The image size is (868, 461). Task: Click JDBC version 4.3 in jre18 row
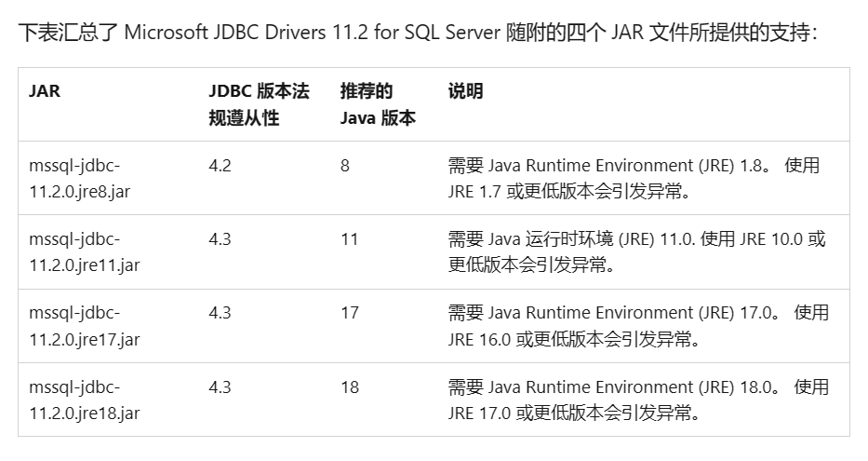[220, 386]
